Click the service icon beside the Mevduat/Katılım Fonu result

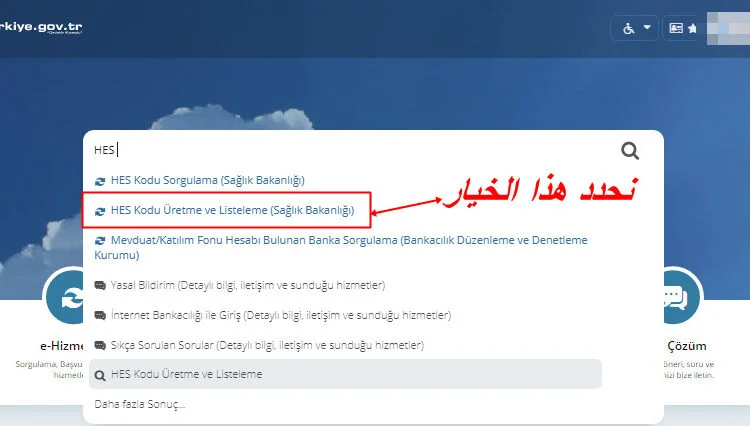pos(100,241)
